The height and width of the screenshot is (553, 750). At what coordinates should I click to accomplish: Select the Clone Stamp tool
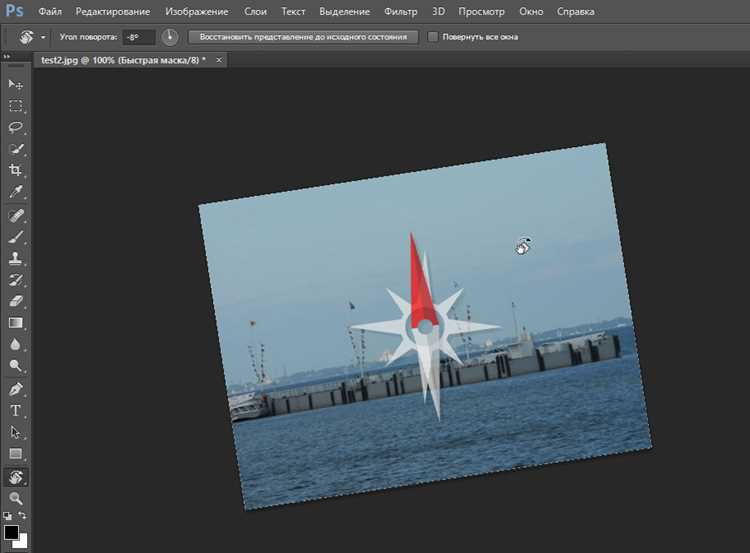(x=15, y=258)
